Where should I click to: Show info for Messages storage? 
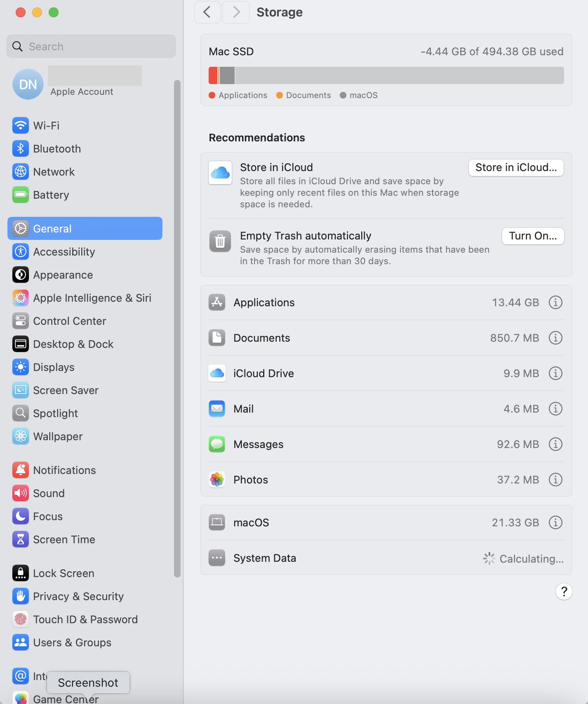(x=555, y=444)
